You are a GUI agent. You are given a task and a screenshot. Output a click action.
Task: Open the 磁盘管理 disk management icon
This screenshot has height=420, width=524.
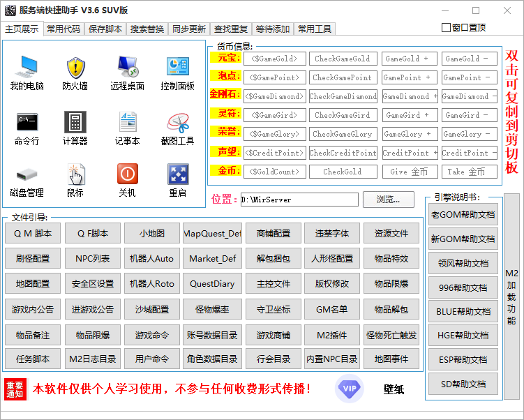pos(27,174)
